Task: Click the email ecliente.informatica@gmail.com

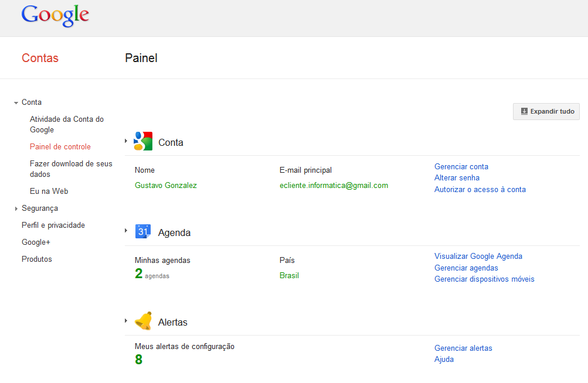Action: [334, 185]
